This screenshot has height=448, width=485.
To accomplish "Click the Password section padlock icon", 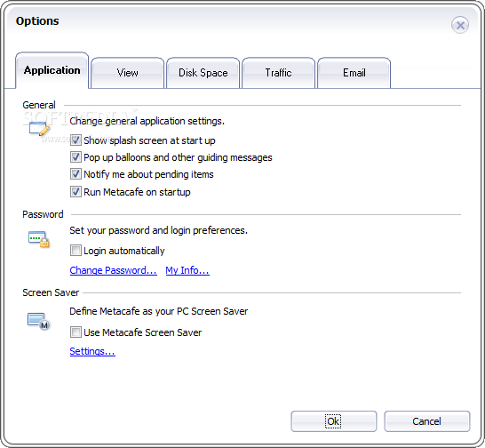I will [x=39, y=239].
